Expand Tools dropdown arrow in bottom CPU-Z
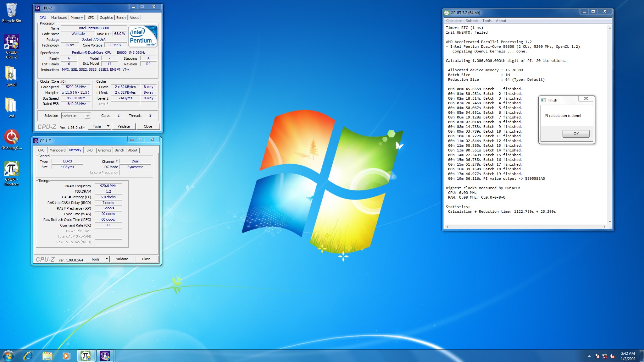Image resolution: width=644 pixels, height=362 pixels. click(x=107, y=259)
